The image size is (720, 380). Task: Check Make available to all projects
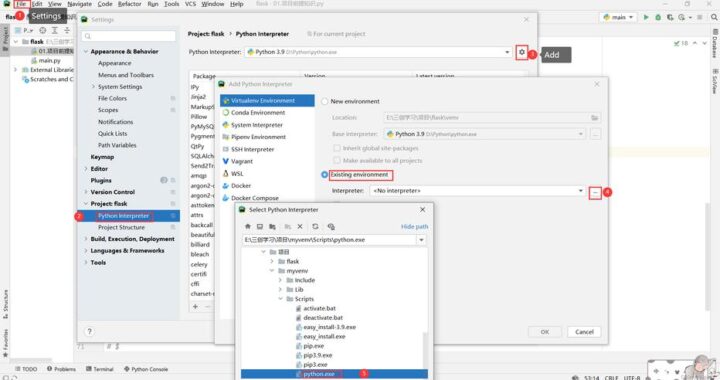(337, 161)
